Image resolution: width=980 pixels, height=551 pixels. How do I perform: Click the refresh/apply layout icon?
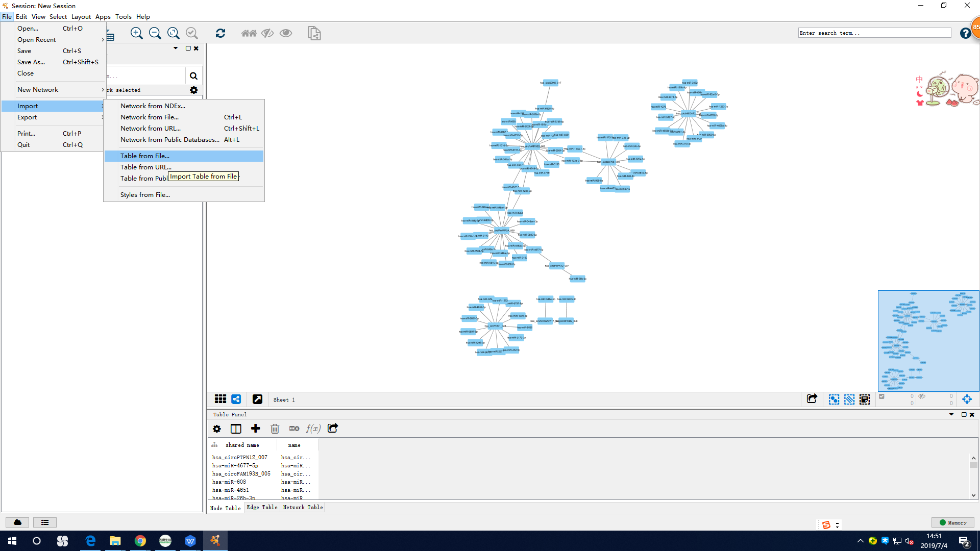click(x=220, y=33)
